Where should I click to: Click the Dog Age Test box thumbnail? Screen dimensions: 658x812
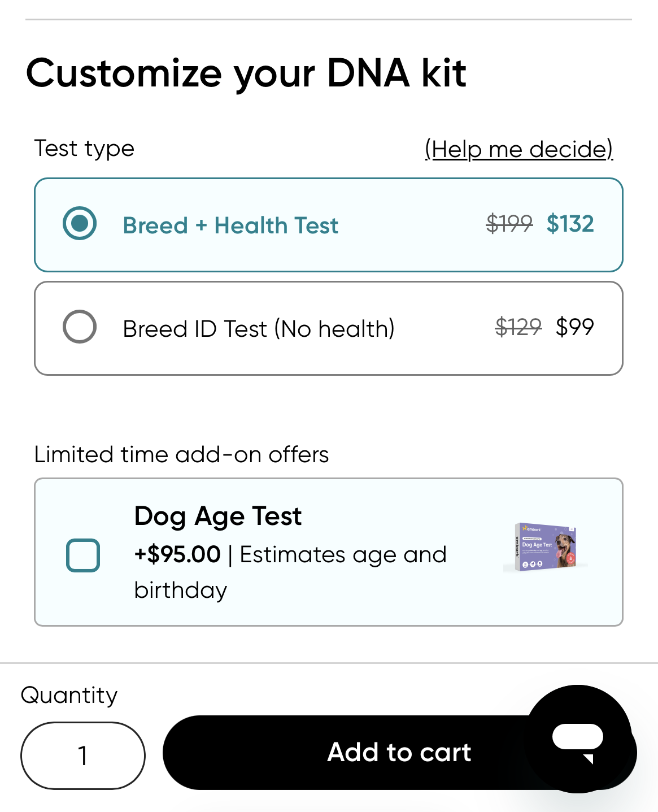point(546,547)
